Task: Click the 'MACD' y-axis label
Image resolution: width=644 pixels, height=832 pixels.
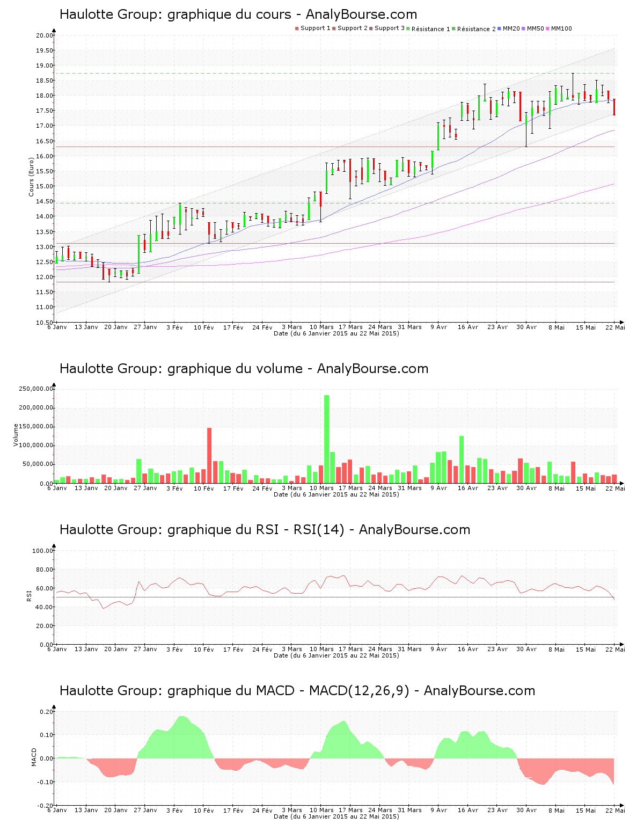Action: (x=34, y=757)
